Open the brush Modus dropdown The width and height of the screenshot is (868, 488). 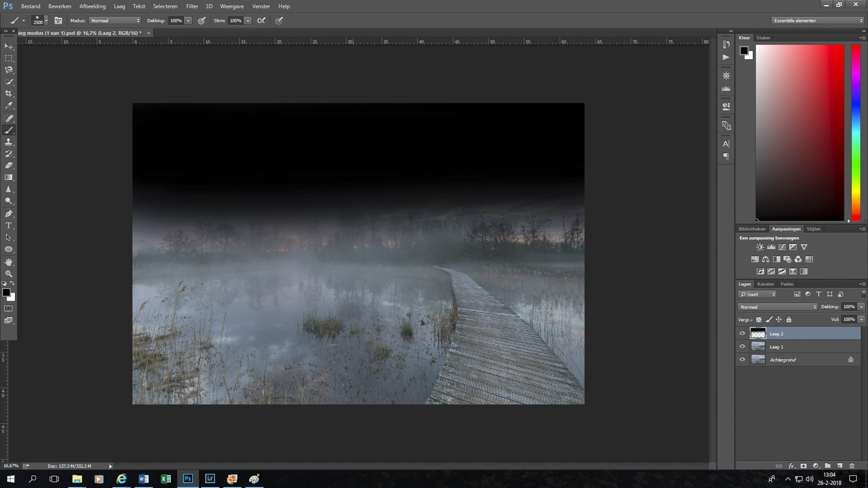115,20
